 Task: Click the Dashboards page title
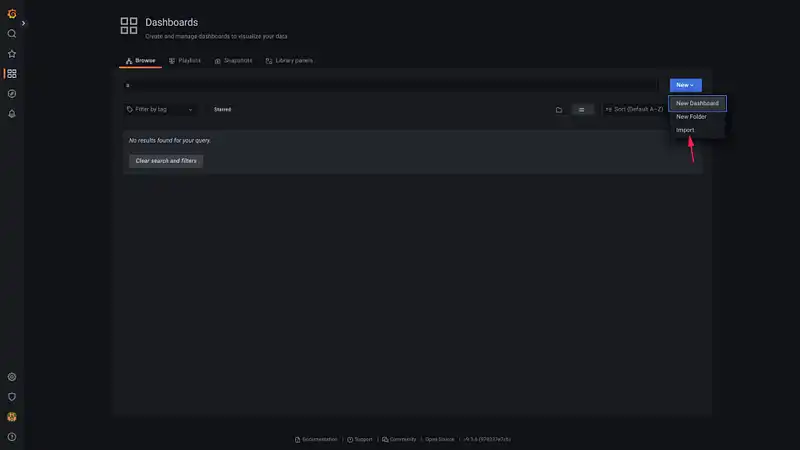(x=171, y=22)
